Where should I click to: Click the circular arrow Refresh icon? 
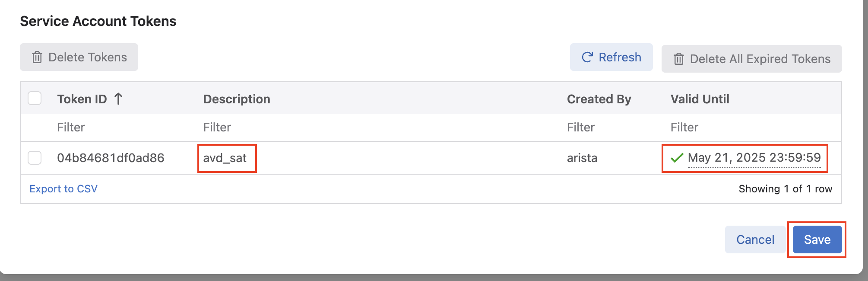pos(587,57)
